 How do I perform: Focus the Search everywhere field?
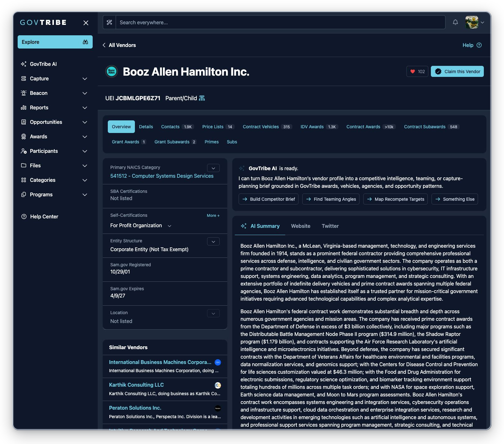point(281,22)
